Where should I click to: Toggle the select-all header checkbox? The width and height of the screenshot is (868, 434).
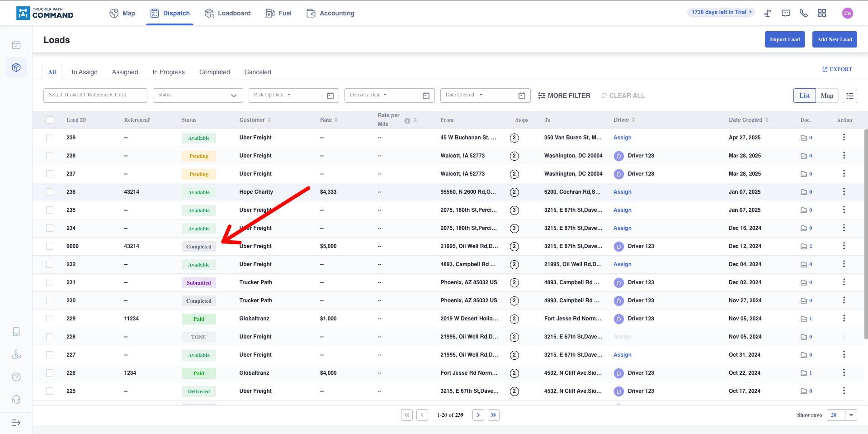50,120
